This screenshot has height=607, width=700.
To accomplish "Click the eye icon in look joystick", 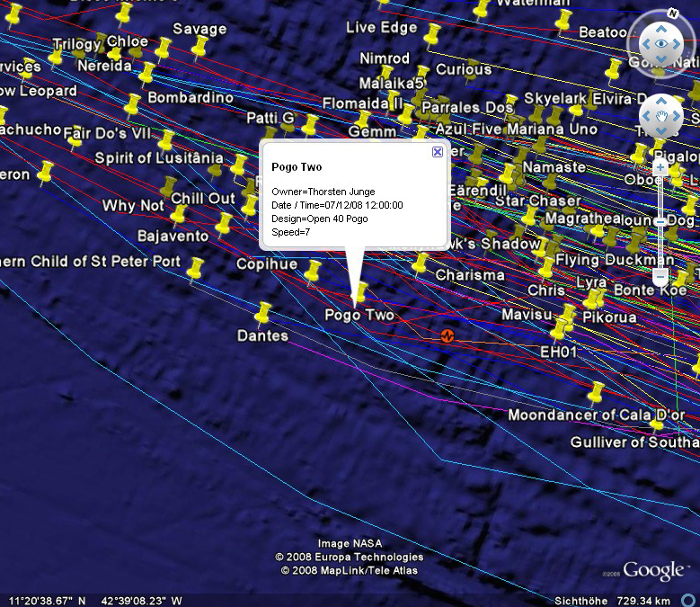I will (661, 42).
